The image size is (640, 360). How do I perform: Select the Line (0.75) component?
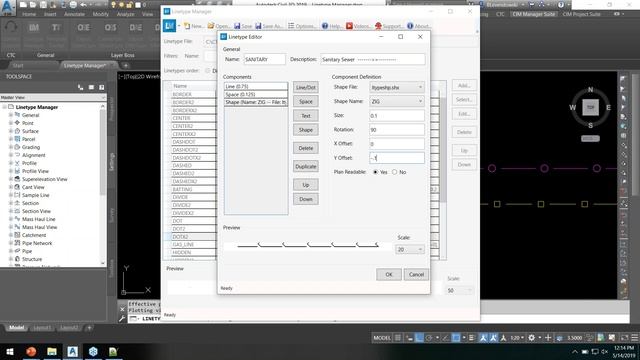pyautogui.click(x=256, y=87)
